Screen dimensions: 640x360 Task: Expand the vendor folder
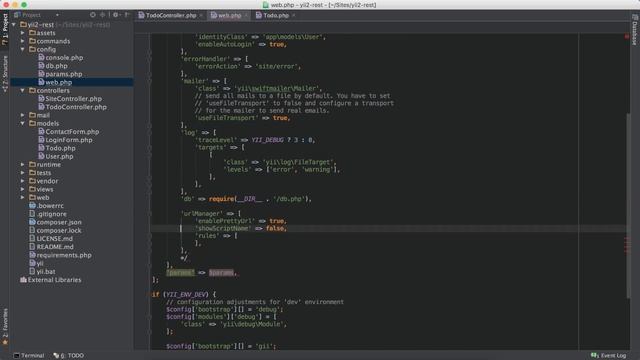point(23,181)
